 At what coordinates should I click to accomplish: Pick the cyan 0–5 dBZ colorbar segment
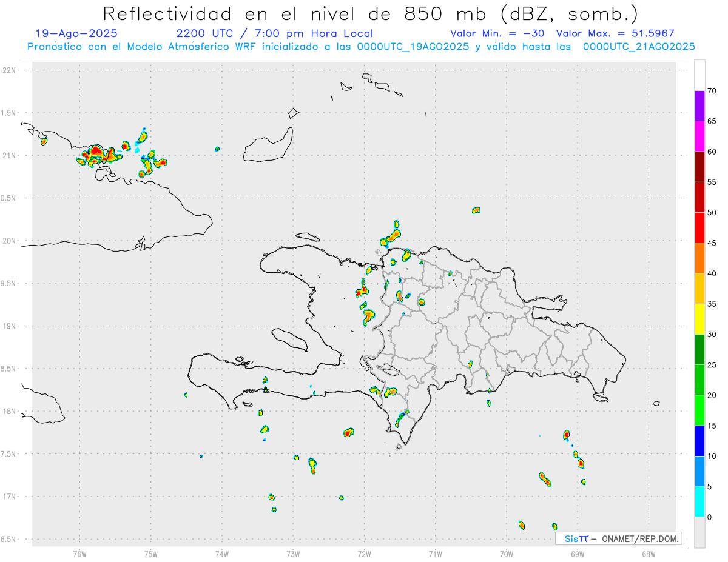tap(699, 502)
